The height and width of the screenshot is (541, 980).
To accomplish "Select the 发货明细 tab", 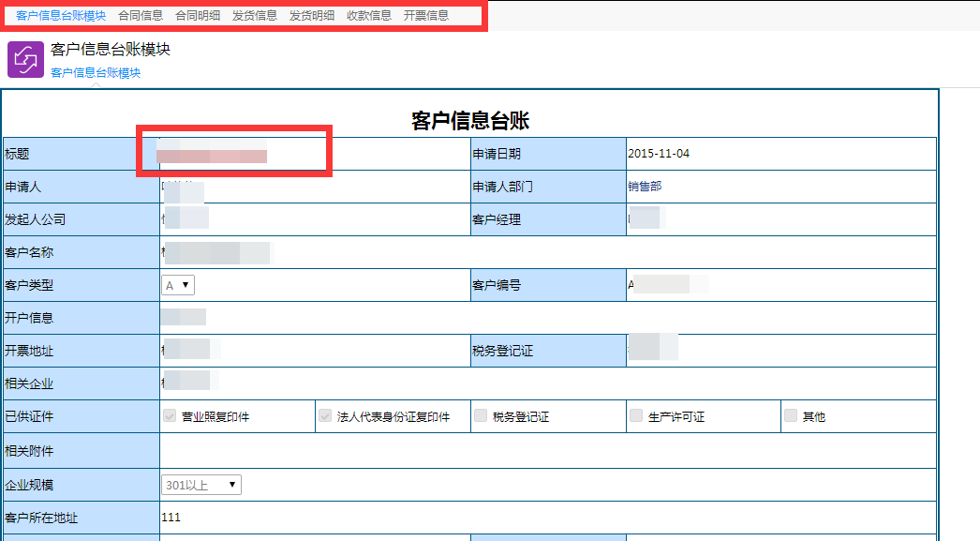I will pyautogui.click(x=312, y=16).
